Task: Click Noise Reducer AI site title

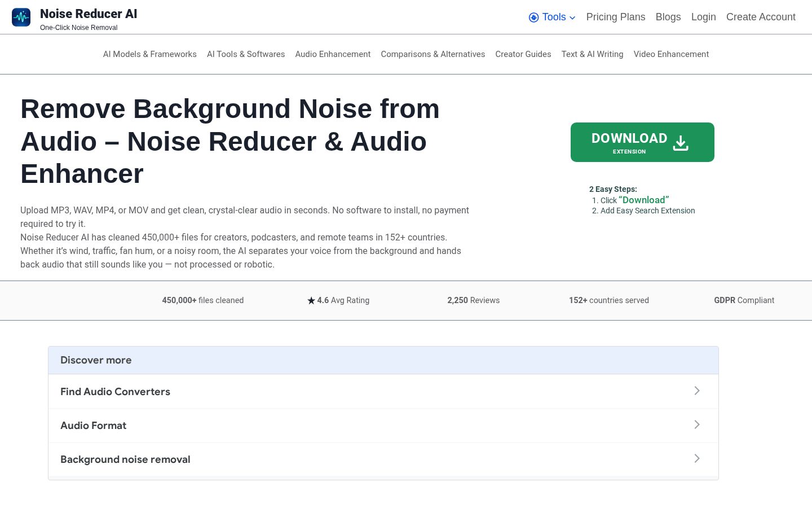Action: [89, 14]
